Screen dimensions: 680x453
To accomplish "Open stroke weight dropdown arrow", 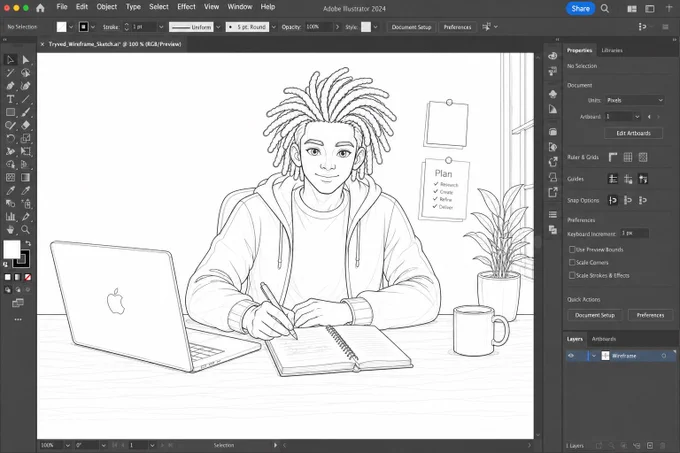I will 161,27.
